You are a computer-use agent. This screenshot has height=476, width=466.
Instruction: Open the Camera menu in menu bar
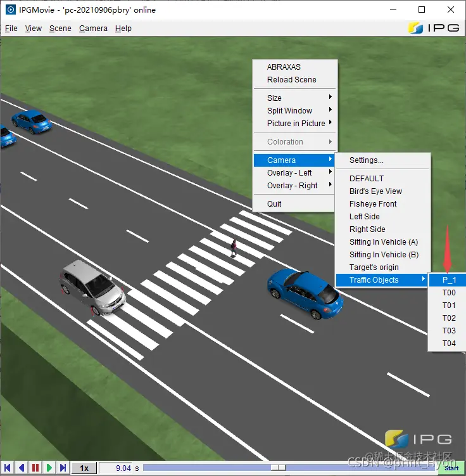click(x=93, y=29)
